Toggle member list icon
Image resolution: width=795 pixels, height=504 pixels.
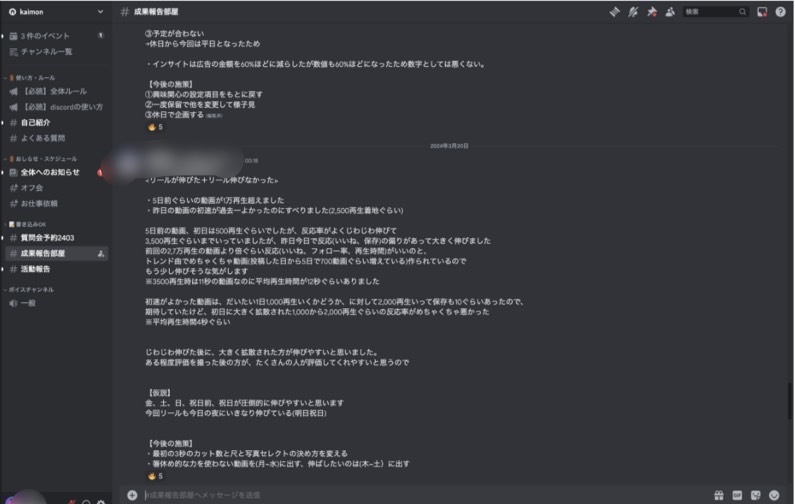click(x=670, y=12)
